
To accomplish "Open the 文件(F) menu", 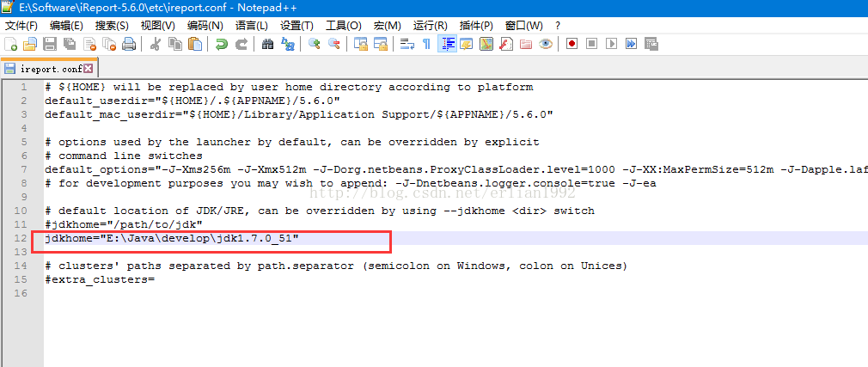I will pyautogui.click(x=21, y=26).
